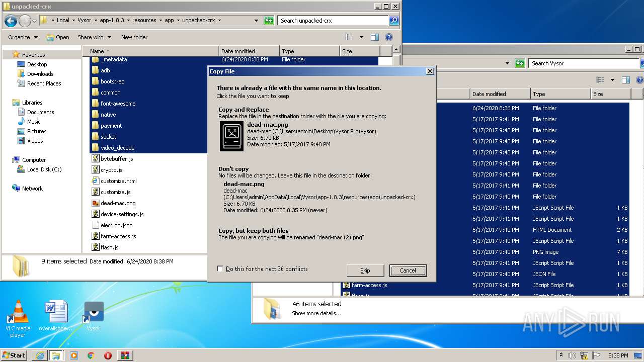Select the adb folder
Screen dimensions: 644x362
pos(105,70)
